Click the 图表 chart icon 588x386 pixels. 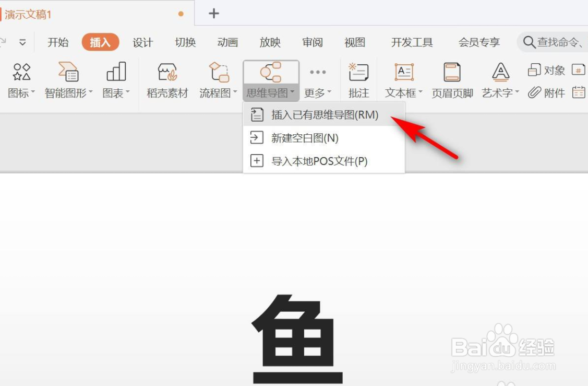(x=116, y=72)
